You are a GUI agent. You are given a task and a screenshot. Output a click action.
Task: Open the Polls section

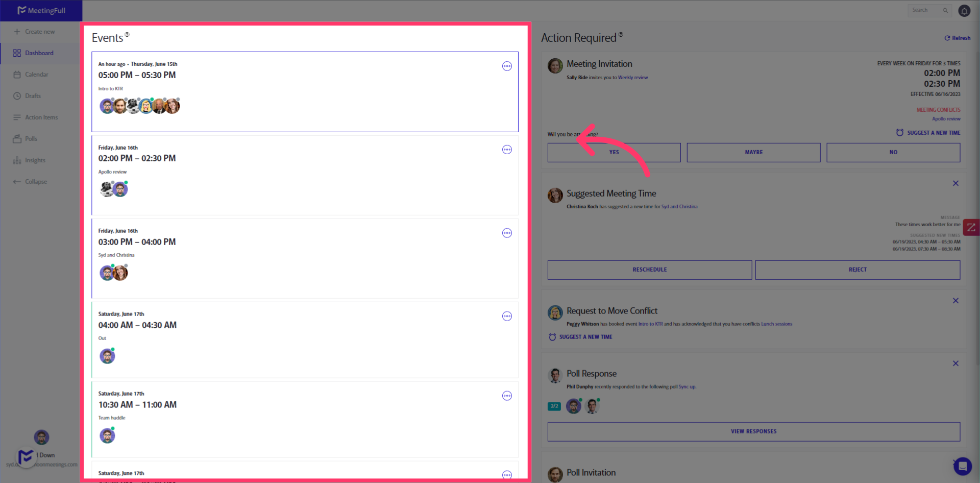31,138
